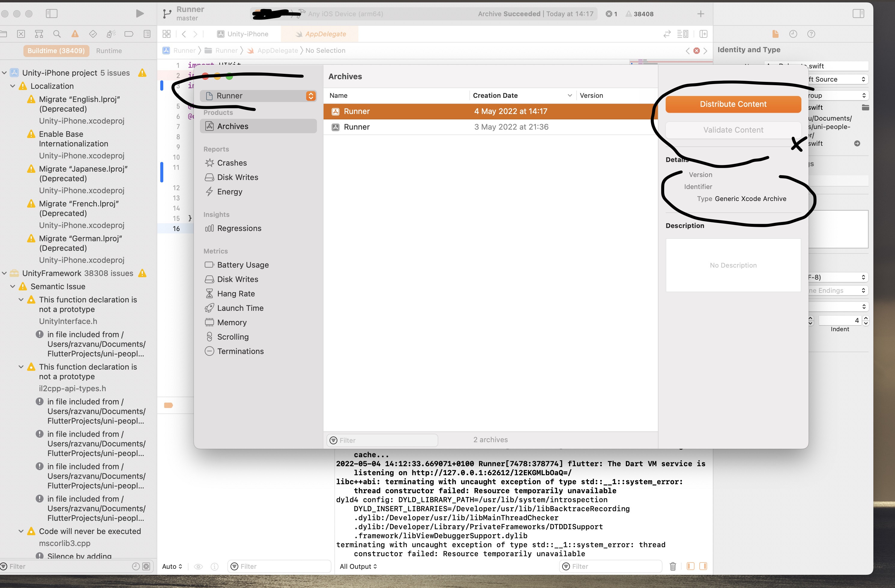Click the editor options lines icon

tap(683, 34)
